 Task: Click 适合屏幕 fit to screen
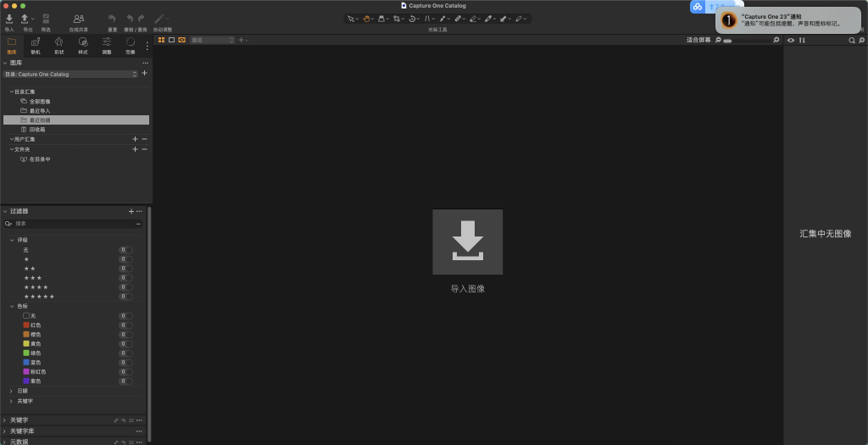tap(698, 40)
